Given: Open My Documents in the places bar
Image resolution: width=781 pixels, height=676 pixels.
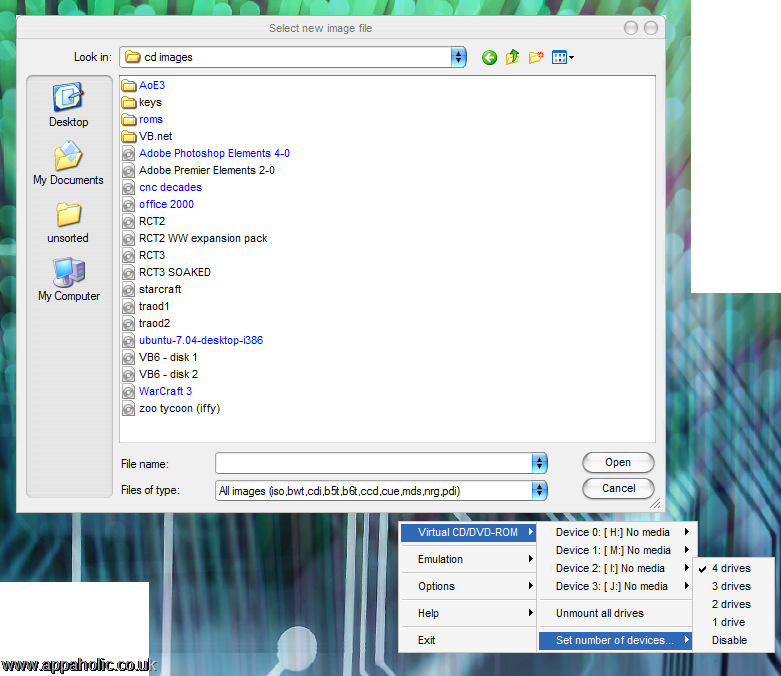Looking at the screenshot, I should (x=68, y=163).
